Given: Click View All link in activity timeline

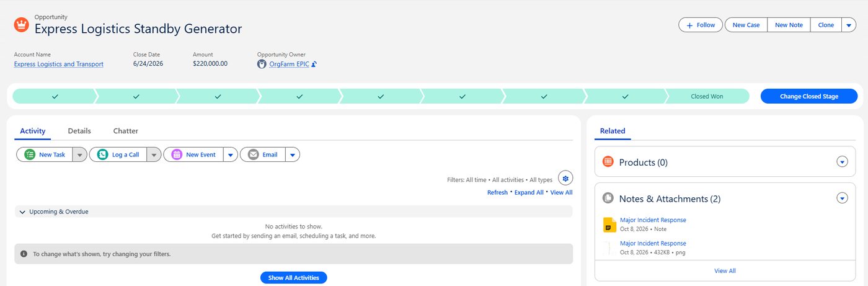Looking at the screenshot, I should pos(561,192).
